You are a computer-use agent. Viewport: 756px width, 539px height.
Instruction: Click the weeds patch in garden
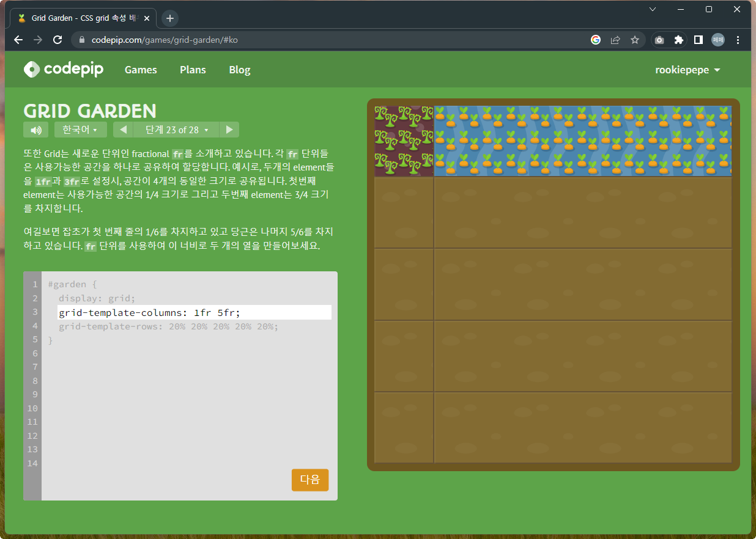coord(404,141)
